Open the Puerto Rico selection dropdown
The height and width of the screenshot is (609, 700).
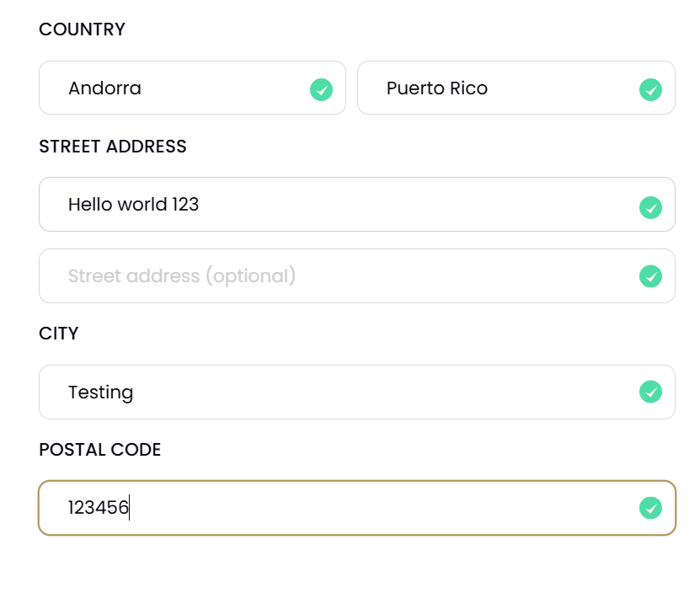(516, 88)
